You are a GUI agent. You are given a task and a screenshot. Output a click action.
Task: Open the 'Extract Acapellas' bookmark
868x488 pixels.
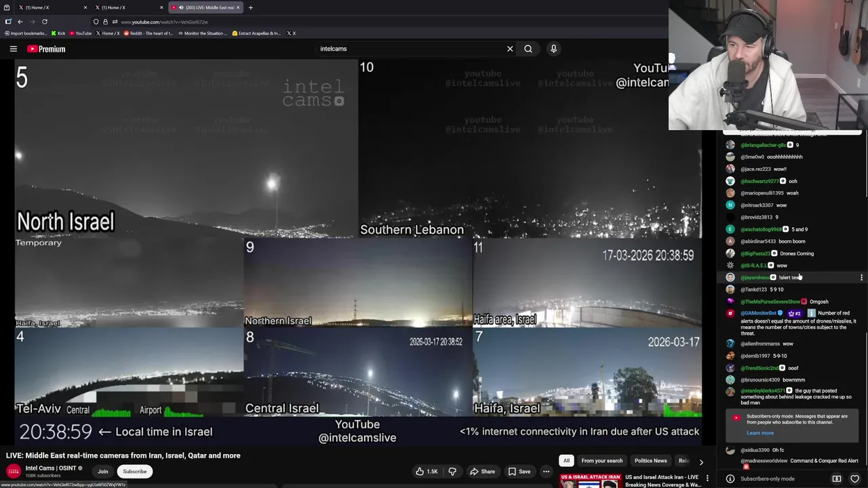click(256, 33)
